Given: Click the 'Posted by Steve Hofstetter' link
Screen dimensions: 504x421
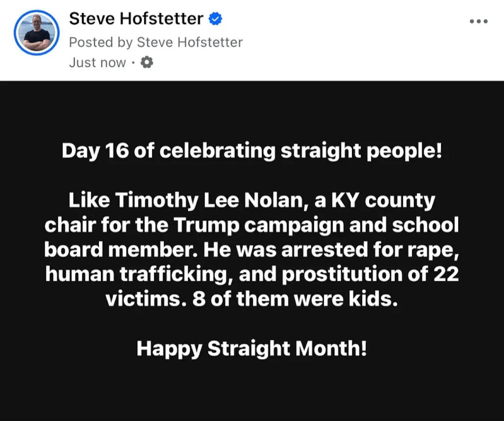Looking at the screenshot, I should [156, 42].
